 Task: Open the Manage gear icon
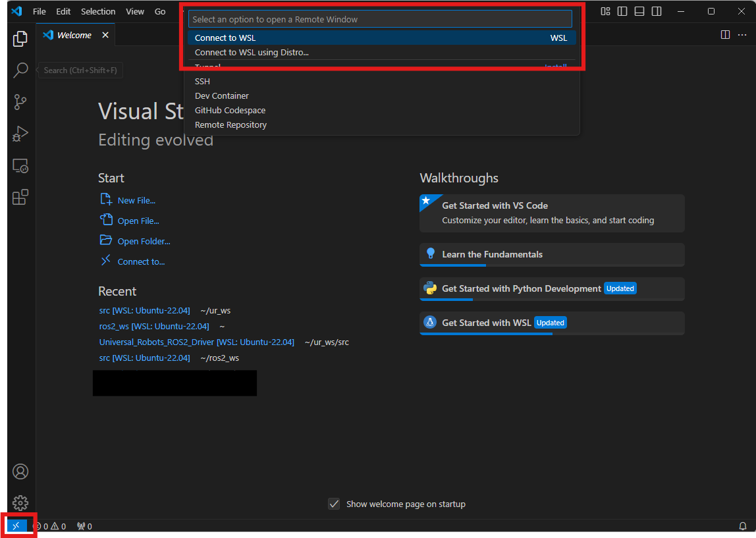20,503
